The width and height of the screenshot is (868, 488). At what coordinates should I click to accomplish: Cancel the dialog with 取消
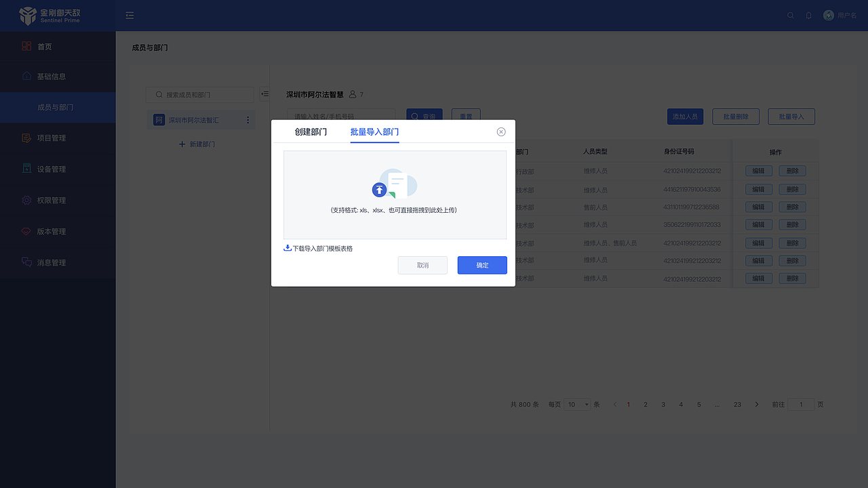pos(422,265)
